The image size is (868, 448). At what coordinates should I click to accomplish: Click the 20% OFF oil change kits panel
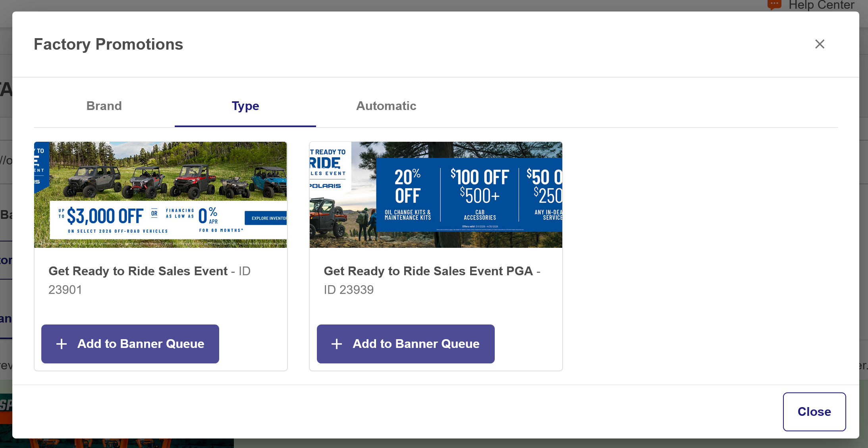[408, 195]
